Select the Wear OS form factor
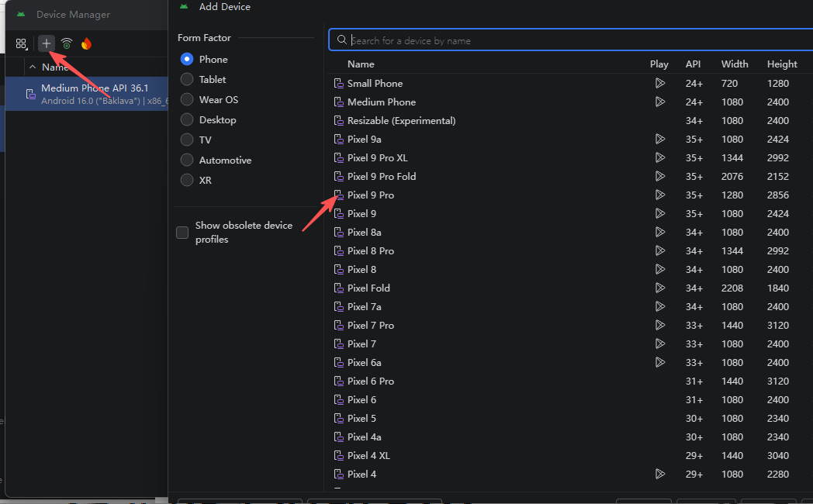Image resolution: width=813 pixels, height=504 pixels. (x=187, y=99)
